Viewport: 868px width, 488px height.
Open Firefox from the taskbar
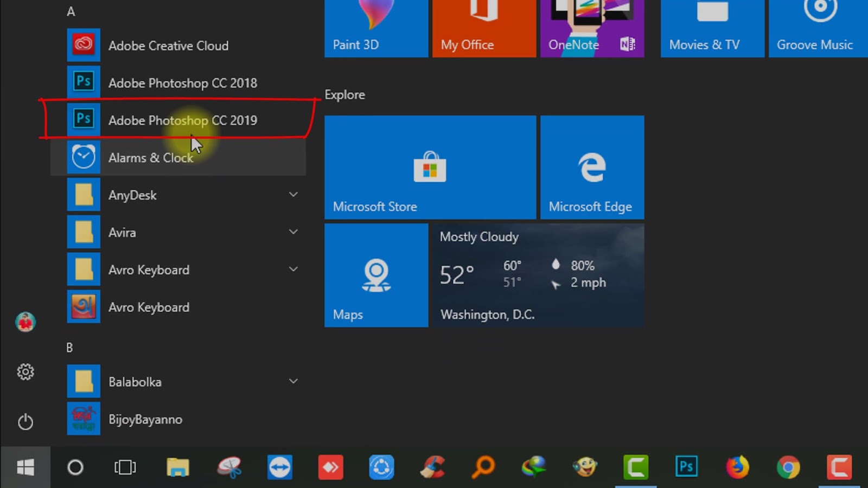tap(737, 467)
